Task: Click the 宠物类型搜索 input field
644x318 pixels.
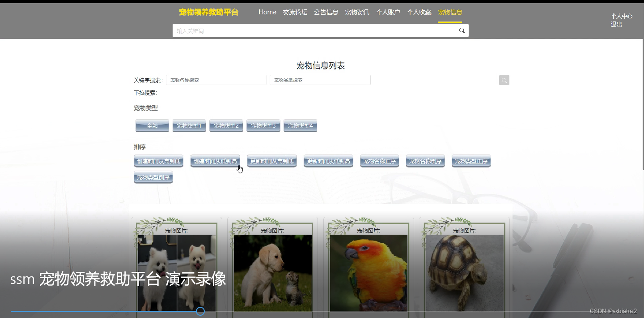Action: coord(320,80)
